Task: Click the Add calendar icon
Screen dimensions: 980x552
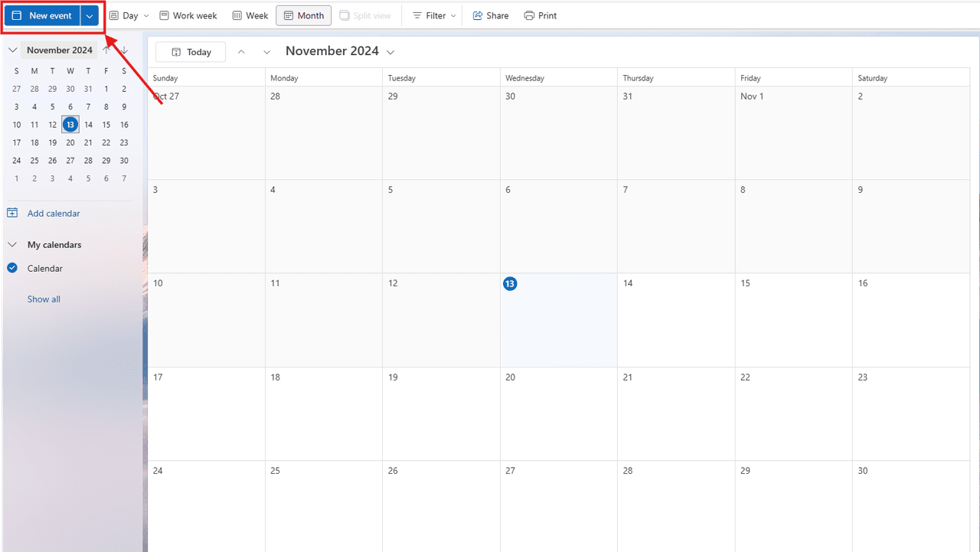Action: (12, 212)
